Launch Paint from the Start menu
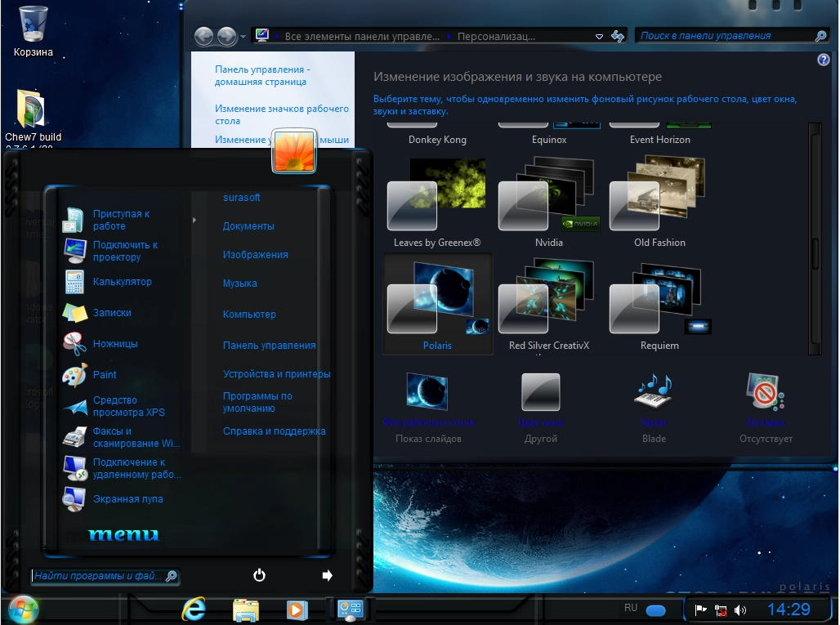The image size is (840, 625). point(104,375)
